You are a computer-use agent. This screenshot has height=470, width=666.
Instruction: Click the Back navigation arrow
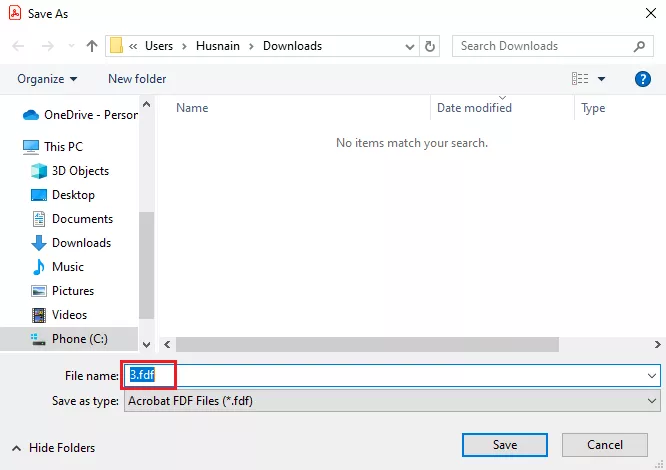pos(18,46)
